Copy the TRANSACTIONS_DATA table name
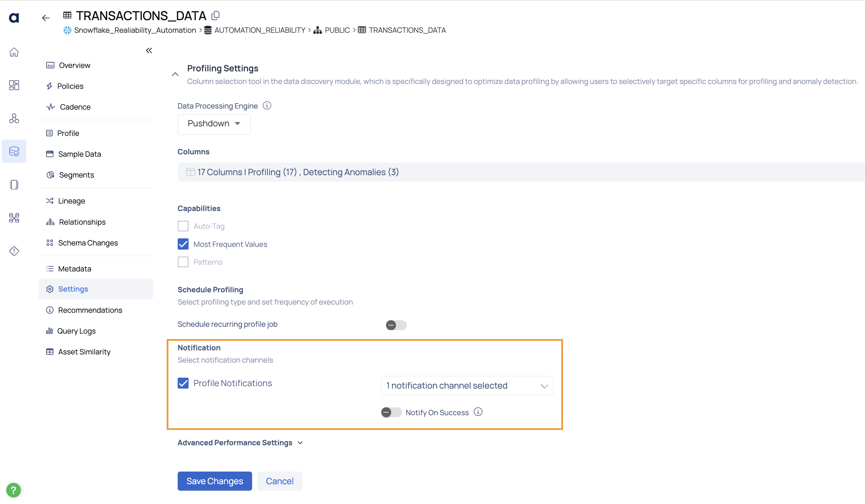 216,15
